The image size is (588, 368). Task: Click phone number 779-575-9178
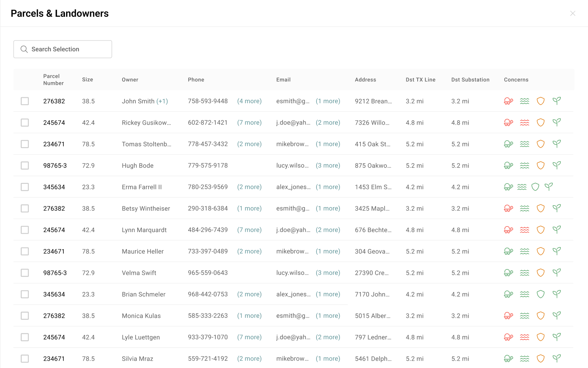point(208,166)
